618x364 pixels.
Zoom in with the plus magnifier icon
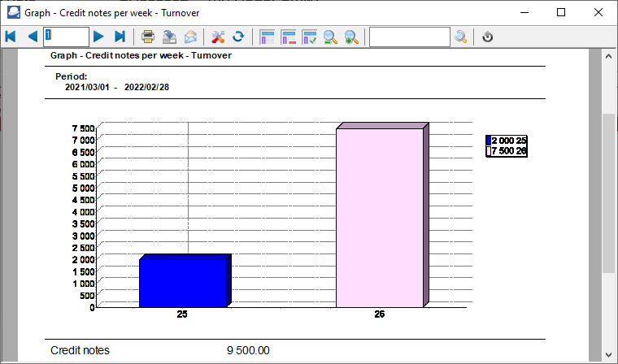tap(351, 37)
